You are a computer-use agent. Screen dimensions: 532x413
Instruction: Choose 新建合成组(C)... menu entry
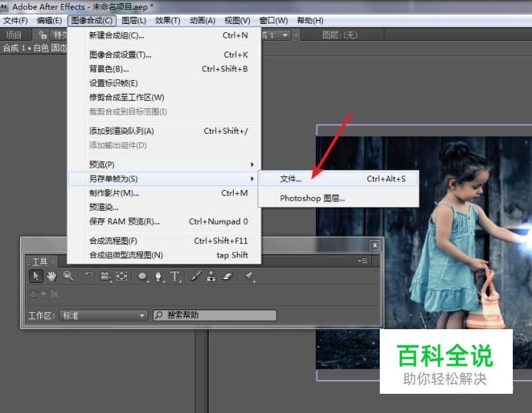(165, 35)
